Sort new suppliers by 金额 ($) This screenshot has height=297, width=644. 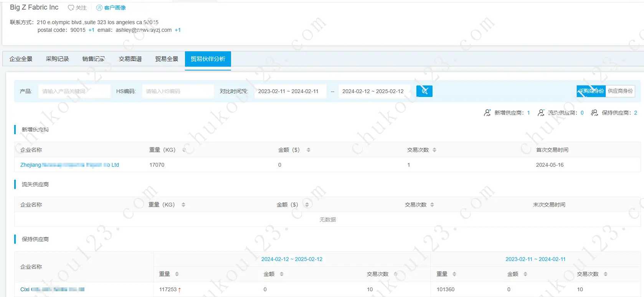point(308,150)
